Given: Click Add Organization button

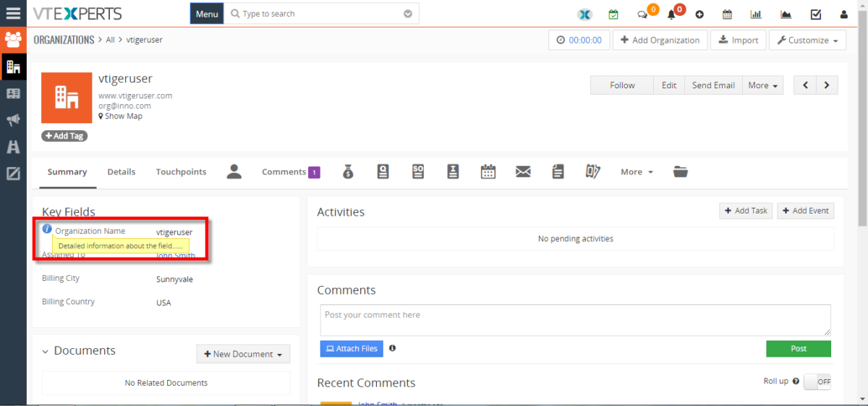Looking at the screenshot, I should pyautogui.click(x=660, y=41).
